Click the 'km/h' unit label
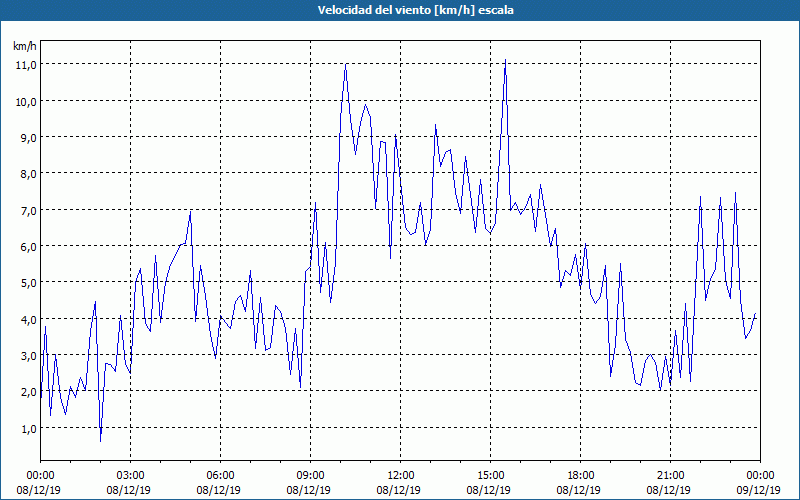The width and height of the screenshot is (800, 500). click(x=24, y=46)
